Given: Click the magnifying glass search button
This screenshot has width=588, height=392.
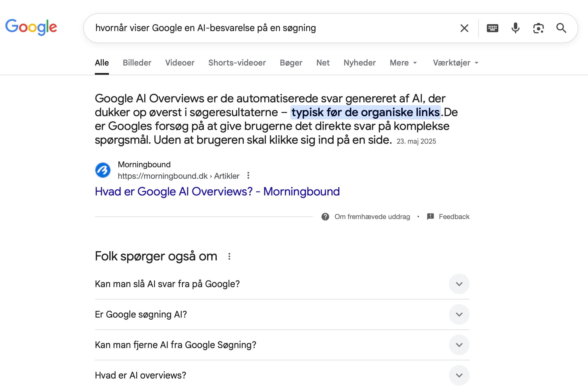Looking at the screenshot, I should pyautogui.click(x=561, y=28).
